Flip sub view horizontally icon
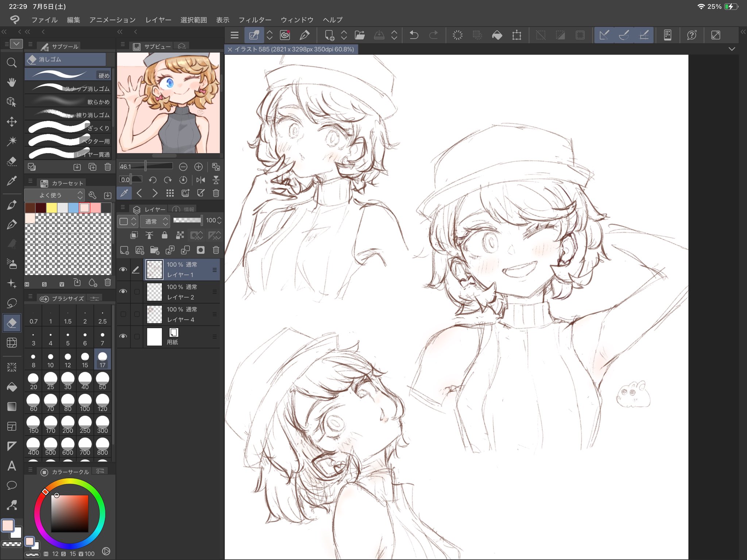 [201, 180]
